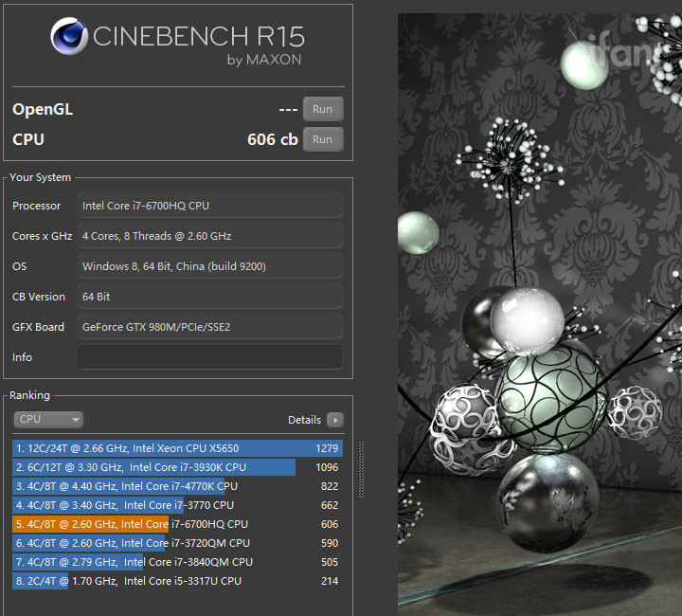
Task: Open the CPU ranking type dropdown
Action: [48, 419]
